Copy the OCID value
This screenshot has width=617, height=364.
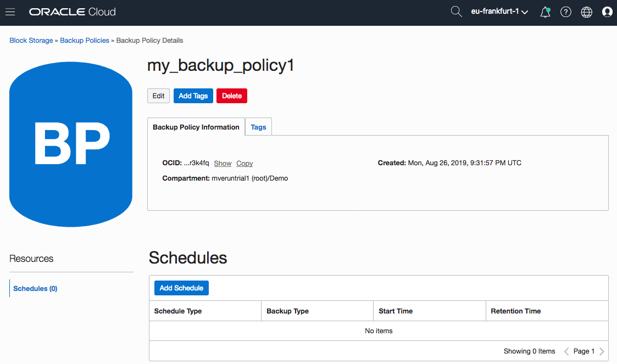244,164
